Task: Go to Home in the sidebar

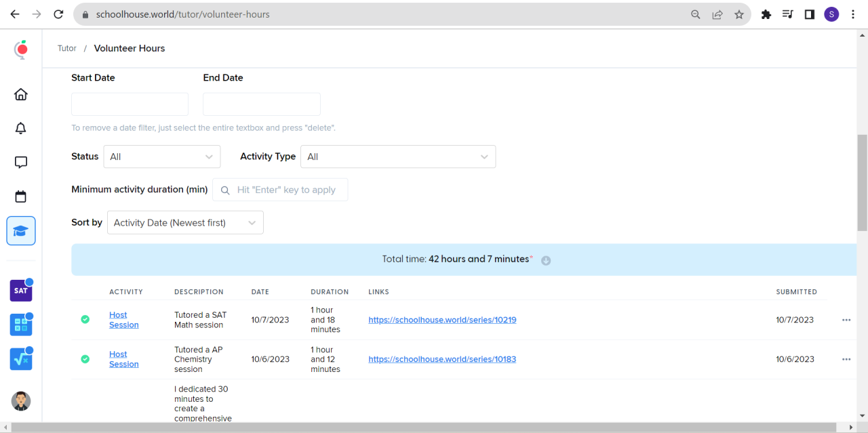Action: tap(21, 94)
